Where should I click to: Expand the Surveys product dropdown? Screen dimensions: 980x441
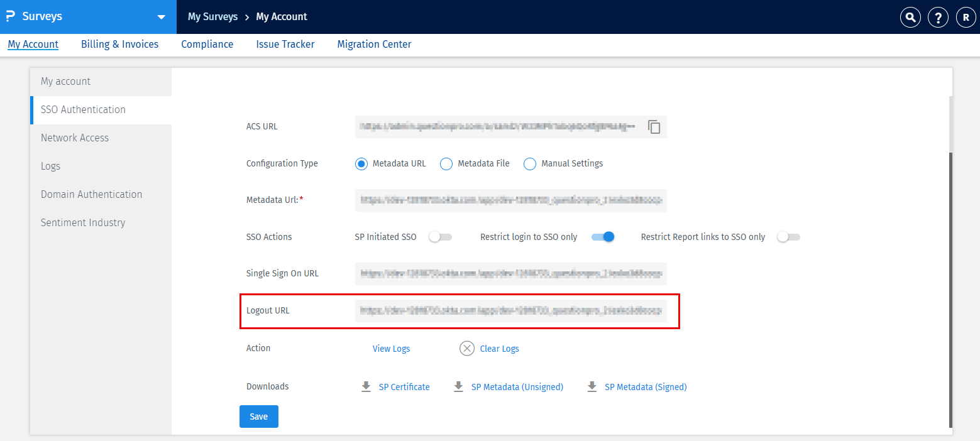click(162, 17)
